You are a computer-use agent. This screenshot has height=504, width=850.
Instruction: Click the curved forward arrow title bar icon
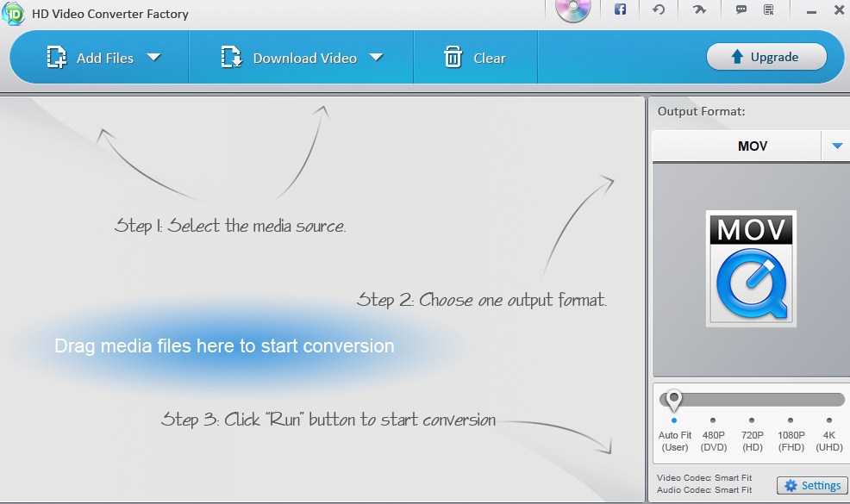tap(699, 9)
